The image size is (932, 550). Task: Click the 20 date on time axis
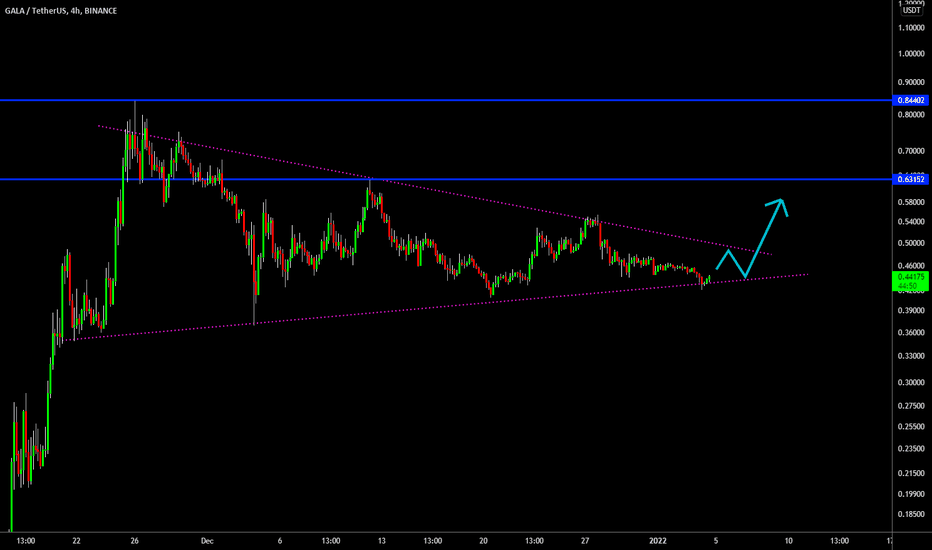pos(483,541)
